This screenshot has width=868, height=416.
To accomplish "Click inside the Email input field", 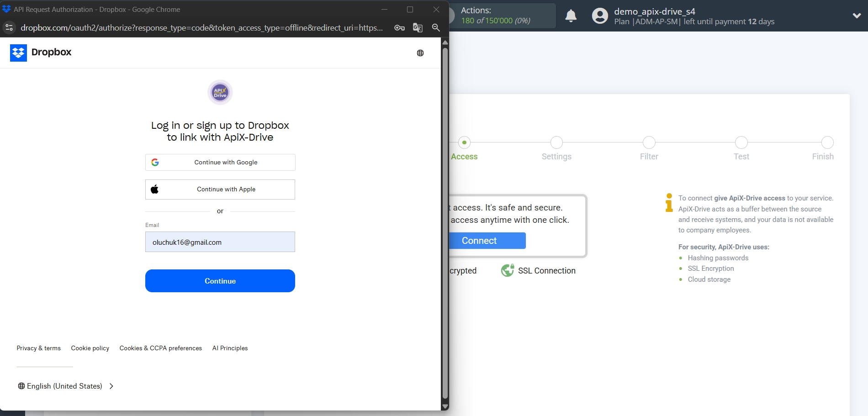I will (220, 242).
